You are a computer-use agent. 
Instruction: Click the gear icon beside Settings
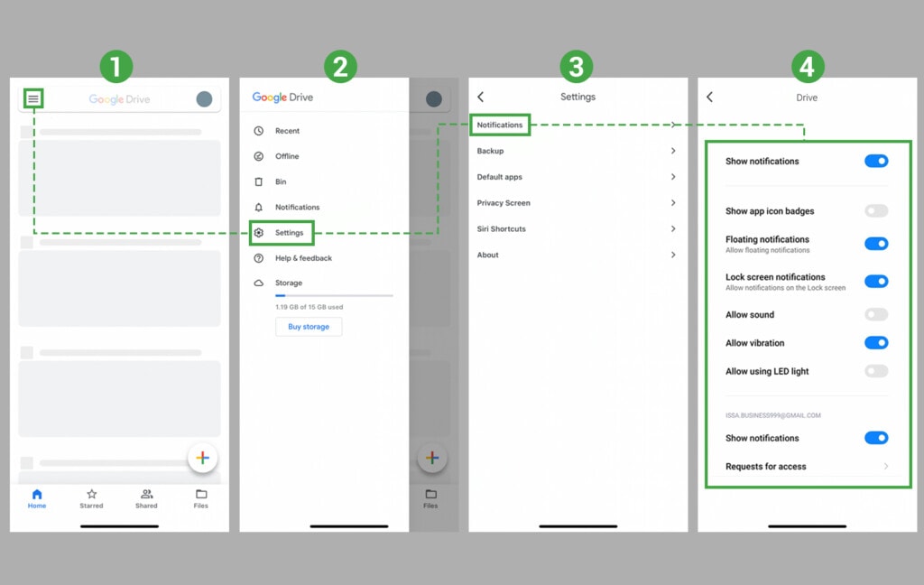pos(259,232)
